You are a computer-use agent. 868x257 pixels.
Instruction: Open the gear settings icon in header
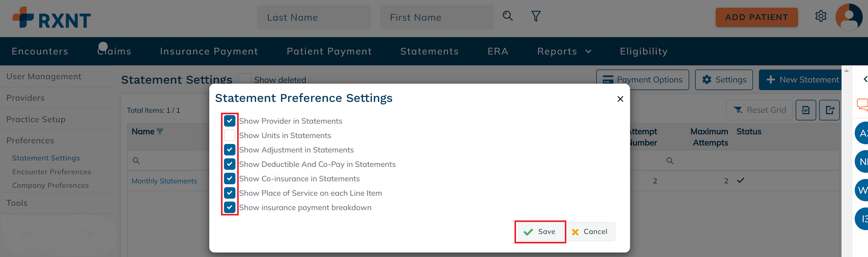click(x=821, y=16)
